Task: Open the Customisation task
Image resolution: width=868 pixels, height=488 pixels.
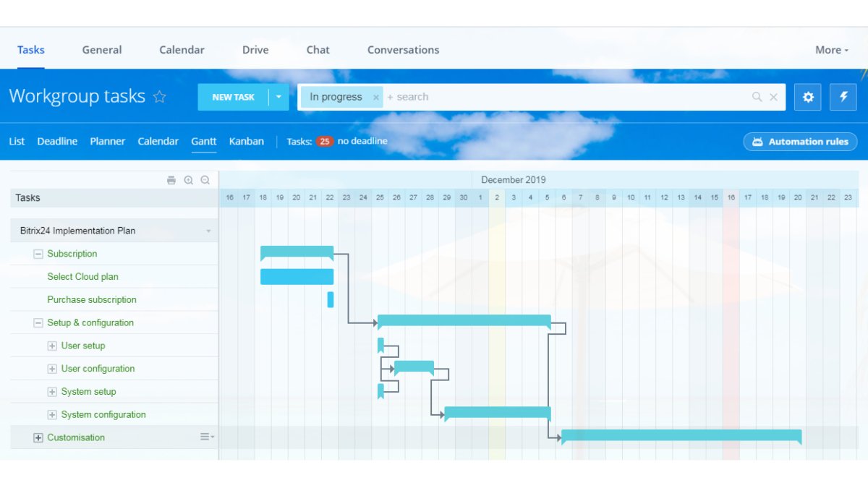Action: pyautogui.click(x=76, y=438)
